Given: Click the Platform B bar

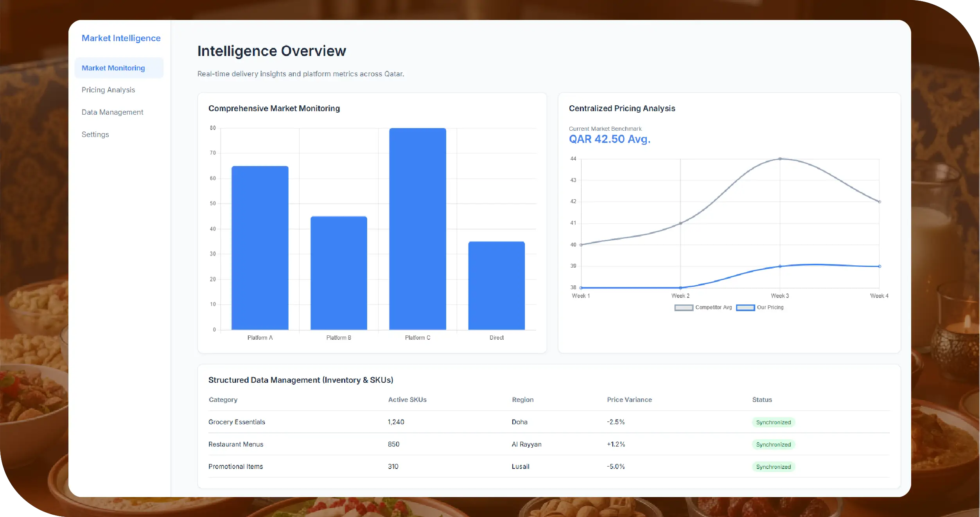Looking at the screenshot, I should click(339, 273).
